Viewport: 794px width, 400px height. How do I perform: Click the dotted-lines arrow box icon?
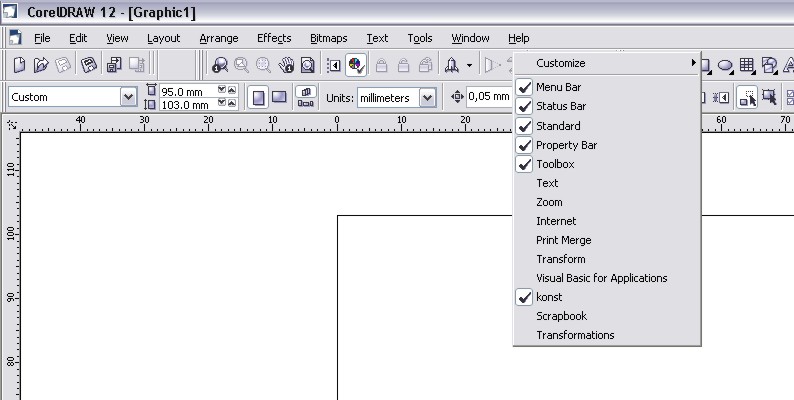coord(334,65)
